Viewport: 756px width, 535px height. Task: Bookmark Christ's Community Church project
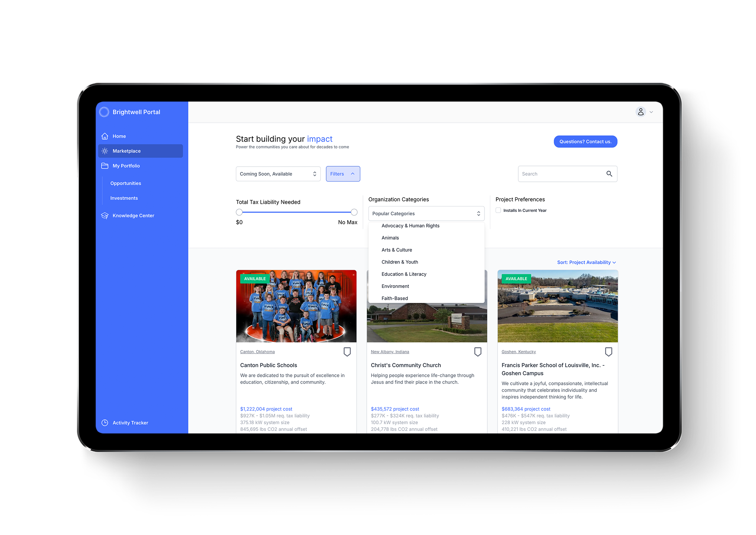tap(478, 352)
